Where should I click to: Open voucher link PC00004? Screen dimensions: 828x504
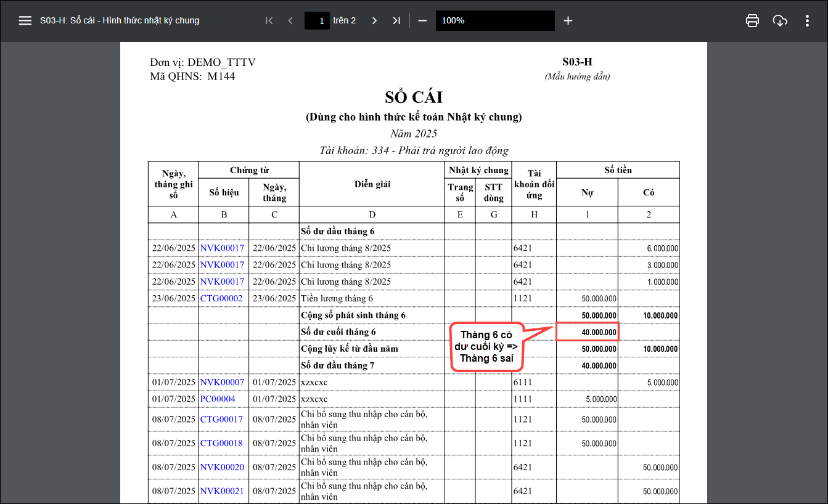click(218, 399)
